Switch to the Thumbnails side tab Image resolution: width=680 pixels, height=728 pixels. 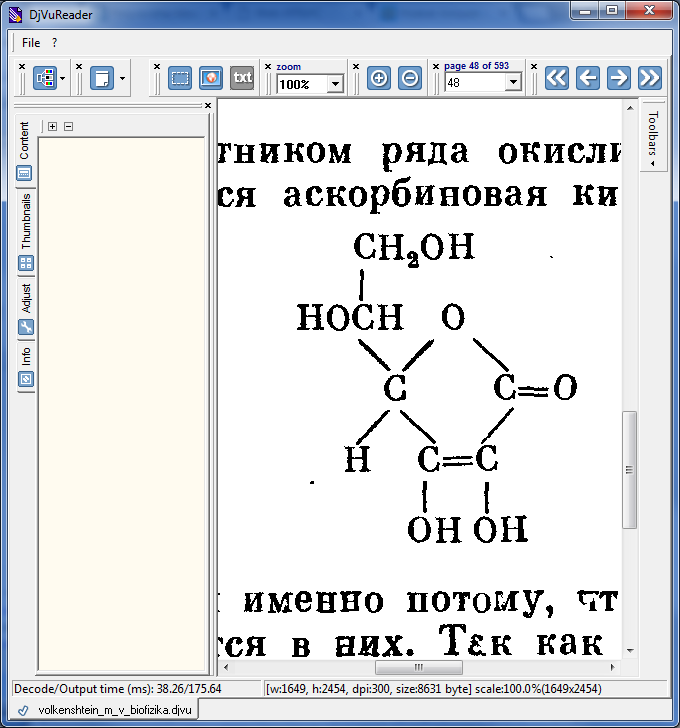(x=26, y=222)
